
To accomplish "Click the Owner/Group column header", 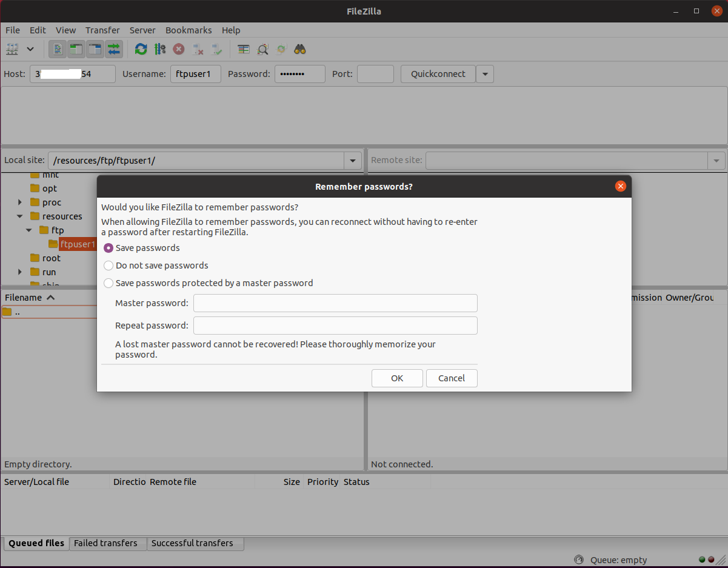I will [x=689, y=298].
